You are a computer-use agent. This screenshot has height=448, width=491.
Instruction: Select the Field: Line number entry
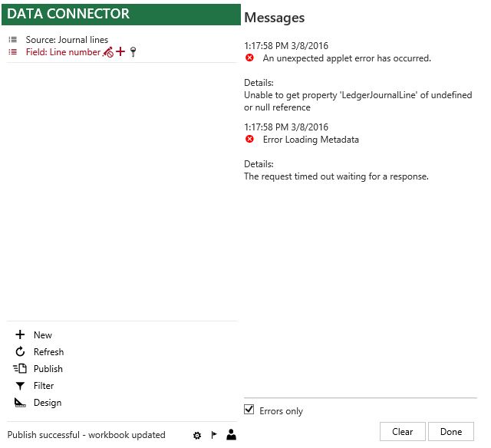(63, 52)
